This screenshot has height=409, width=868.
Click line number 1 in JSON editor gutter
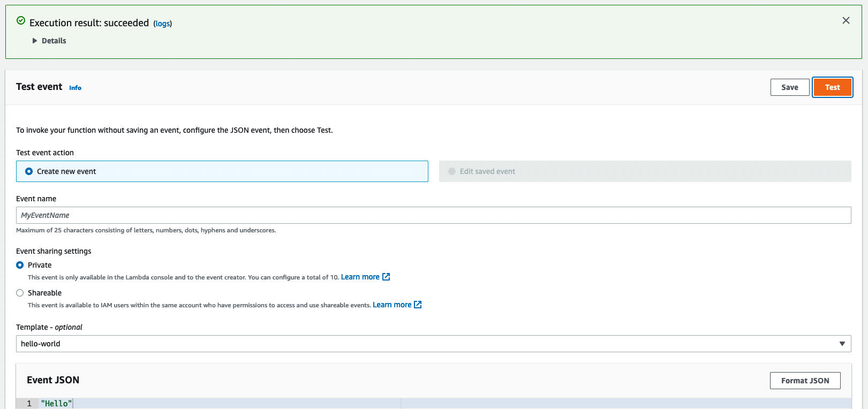29,404
